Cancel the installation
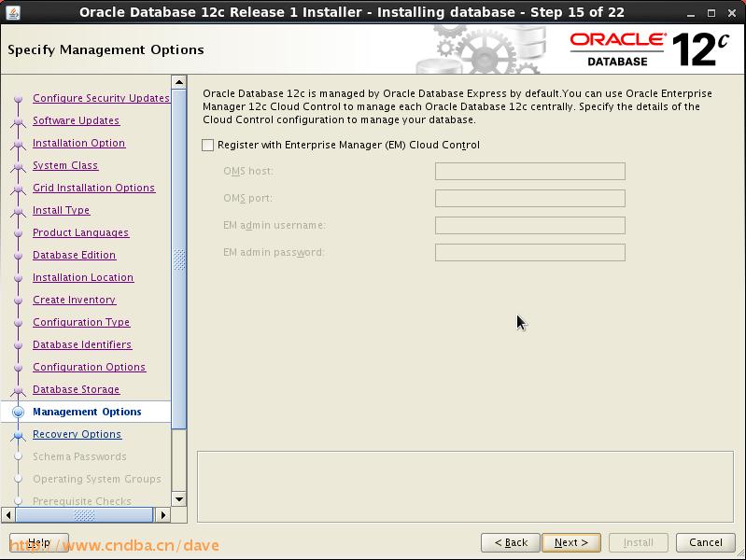 pos(706,542)
